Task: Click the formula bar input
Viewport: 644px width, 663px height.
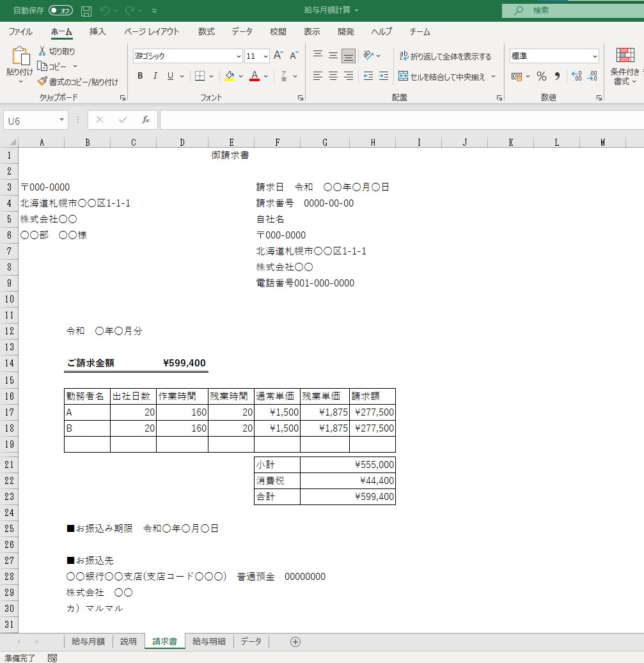Action: coord(402,120)
